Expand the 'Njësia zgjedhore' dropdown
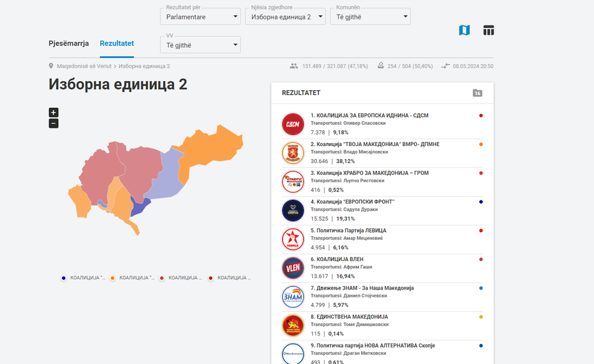 [285, 17]
